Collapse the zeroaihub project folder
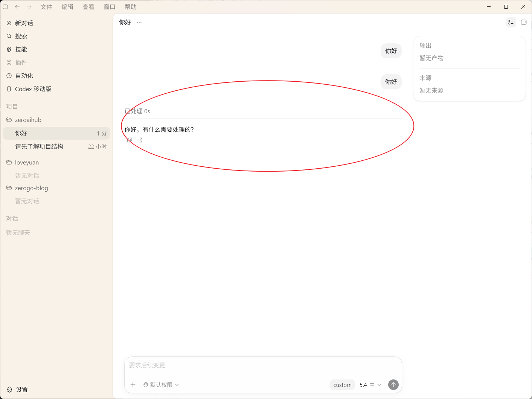 tap(56, 120)
